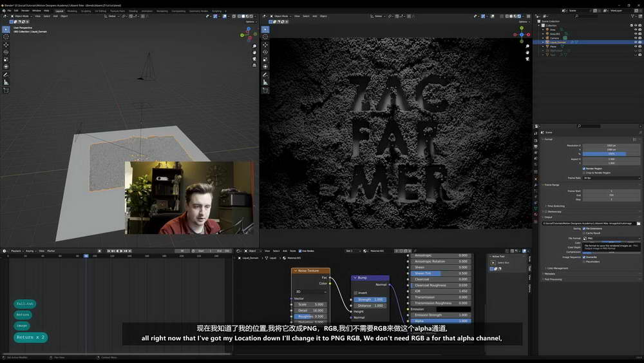Image resolution: width=644 pixels, height=363 pixels.
Task: Toggle Overwrite checkbox
Action: (584, 257)
